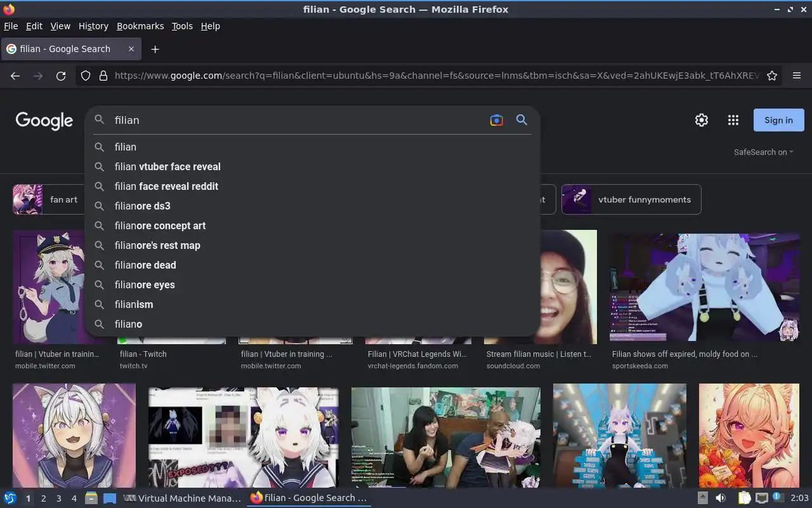
Task: Open the orange-haired winking catgirl thumbnail
Action: point(749,436)
